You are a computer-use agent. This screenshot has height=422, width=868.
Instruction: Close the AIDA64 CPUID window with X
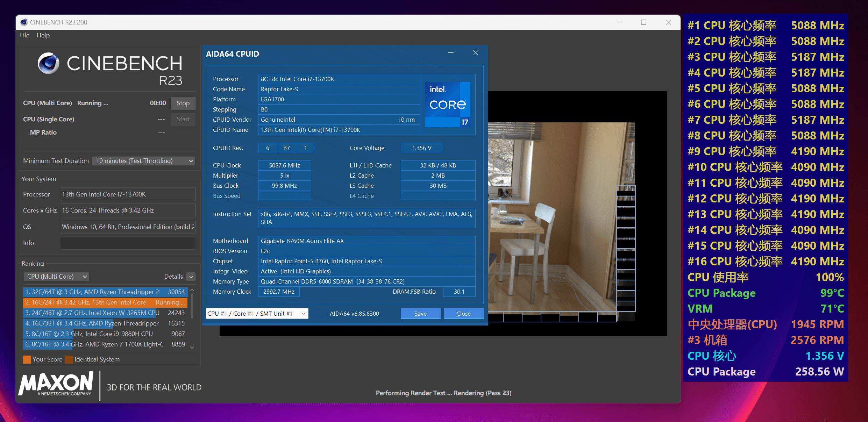(476, 53)
